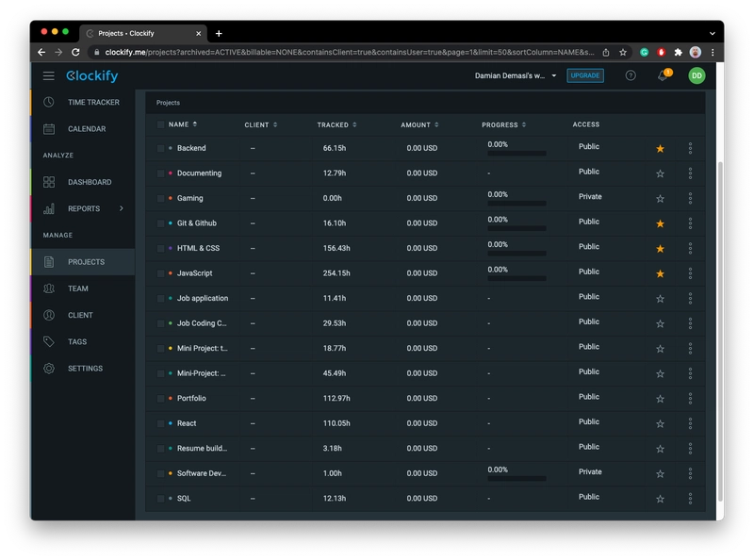Image resolution: width=754 pixels, height=560 pixels.
Task: Open the hamburger sidebar menu
Action: tap(49, 75)
